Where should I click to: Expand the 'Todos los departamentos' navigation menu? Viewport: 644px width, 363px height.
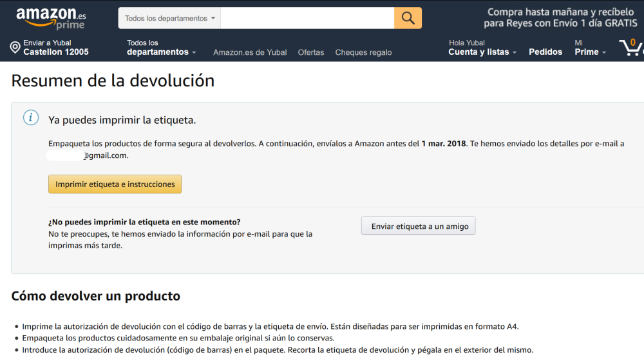click(x=161, y=48)
